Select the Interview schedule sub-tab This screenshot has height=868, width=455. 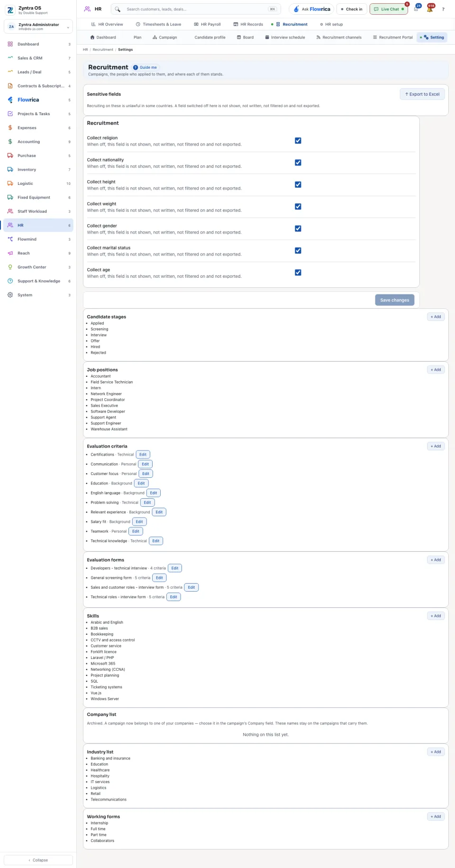(x=285, y=37)
